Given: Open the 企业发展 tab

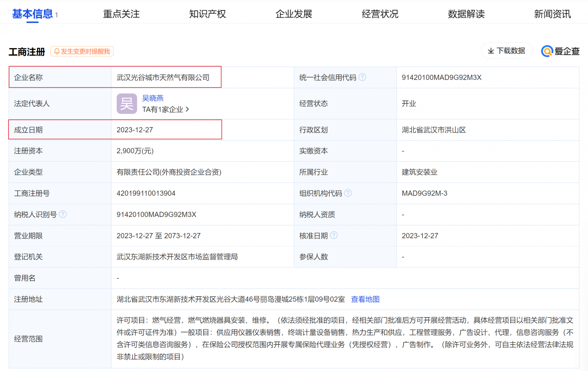Looking at the screenshot, I should tap(294, 14).
